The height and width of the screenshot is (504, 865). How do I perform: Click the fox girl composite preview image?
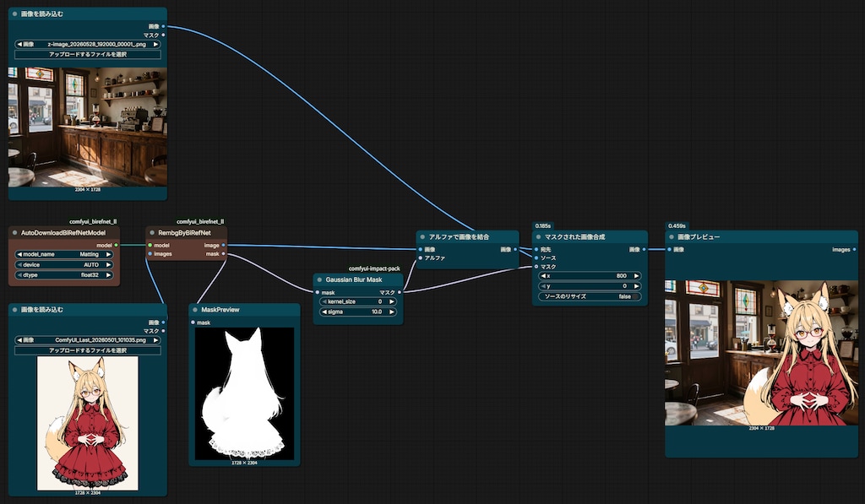pyautogui.click(x=761, y=353)
